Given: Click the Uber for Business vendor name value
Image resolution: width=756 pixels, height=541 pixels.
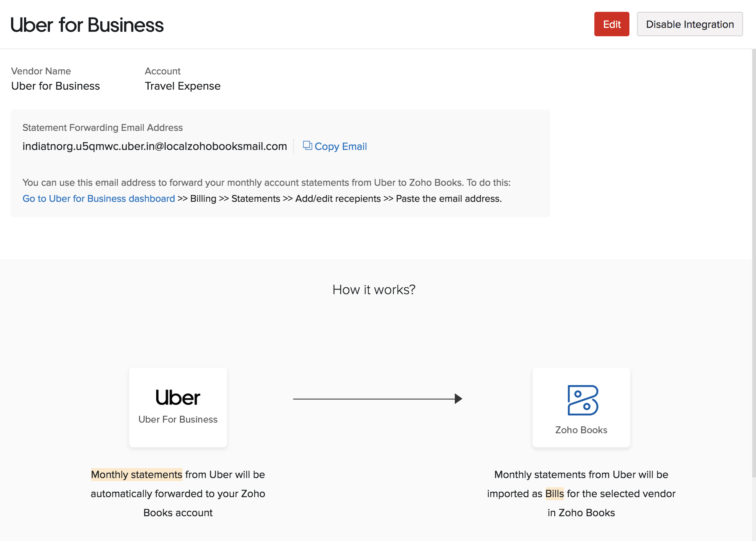Looking at the screenshot, I should [56, 86].
